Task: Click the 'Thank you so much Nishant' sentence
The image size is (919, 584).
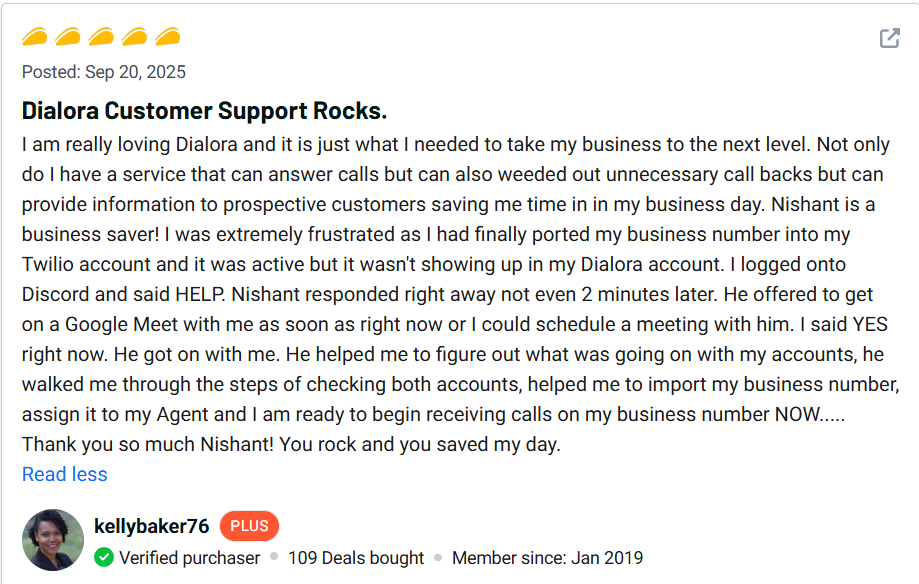Action: pos(290,444)
